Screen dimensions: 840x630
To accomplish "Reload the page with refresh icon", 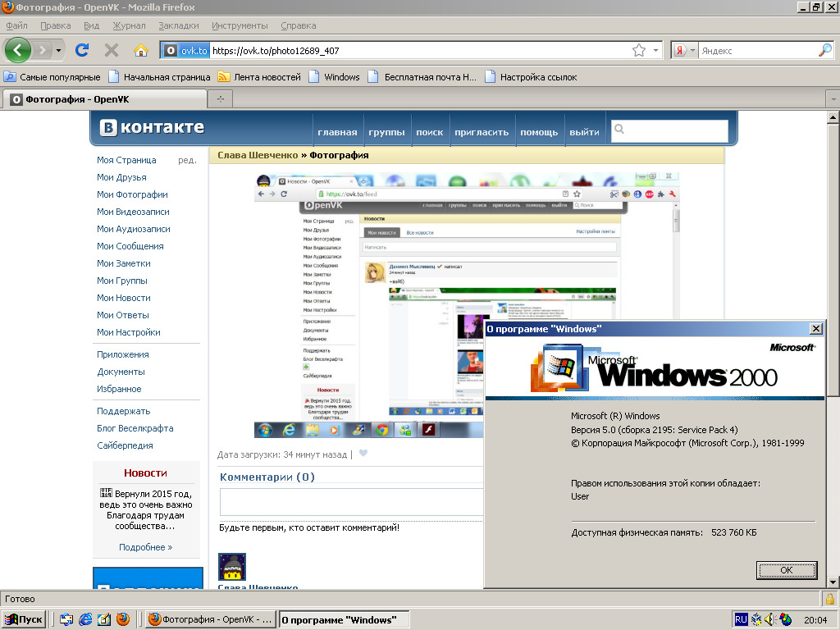I will [x=82, y=50].
